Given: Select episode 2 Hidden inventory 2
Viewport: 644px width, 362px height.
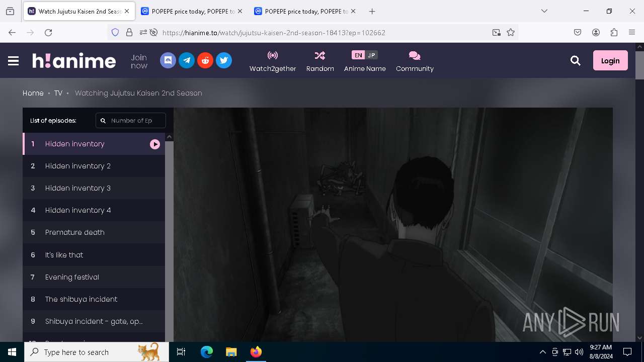Looking at the screenshot, I should point(94,166).
